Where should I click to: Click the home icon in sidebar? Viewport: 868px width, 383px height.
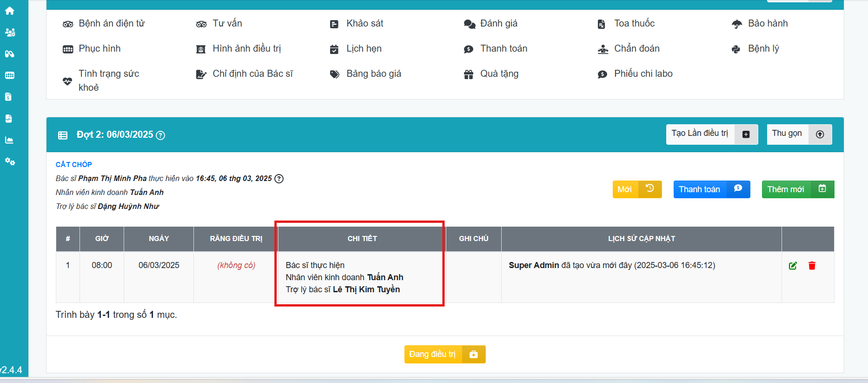click(x=9, y=11)
